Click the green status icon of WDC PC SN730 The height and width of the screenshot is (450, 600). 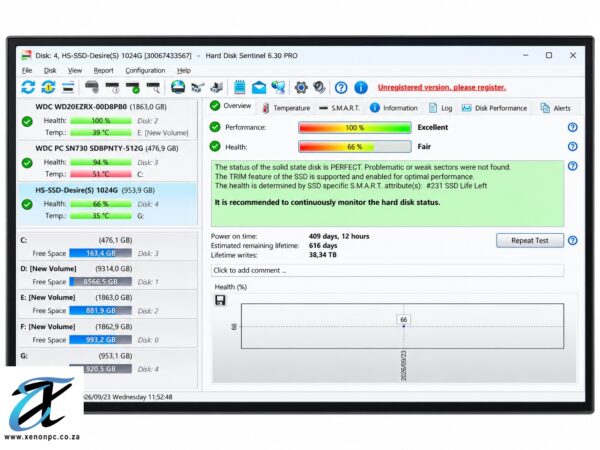point(27,163)
